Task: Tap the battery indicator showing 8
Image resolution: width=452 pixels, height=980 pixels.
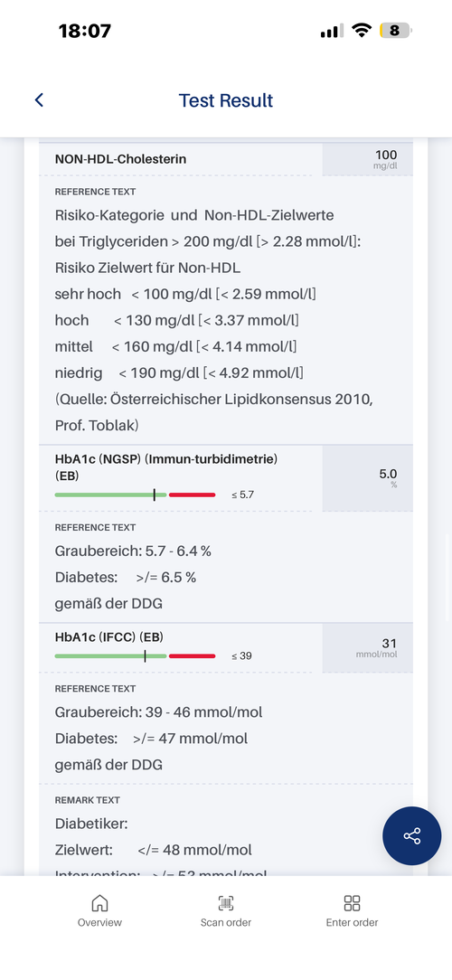Action: 396,30
